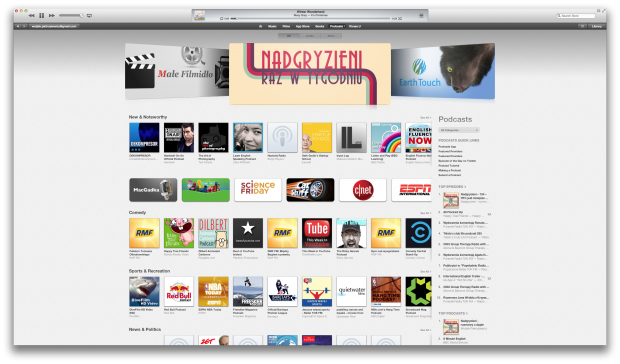
Task: Toggle shuffle in the now playing display
Action: [x=400, y=19]
